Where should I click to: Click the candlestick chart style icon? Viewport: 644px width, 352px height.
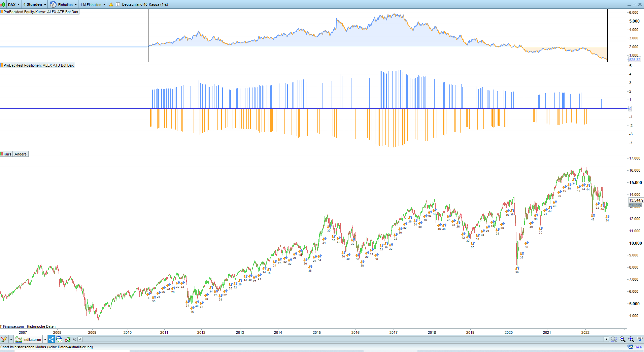pos(3,4)
